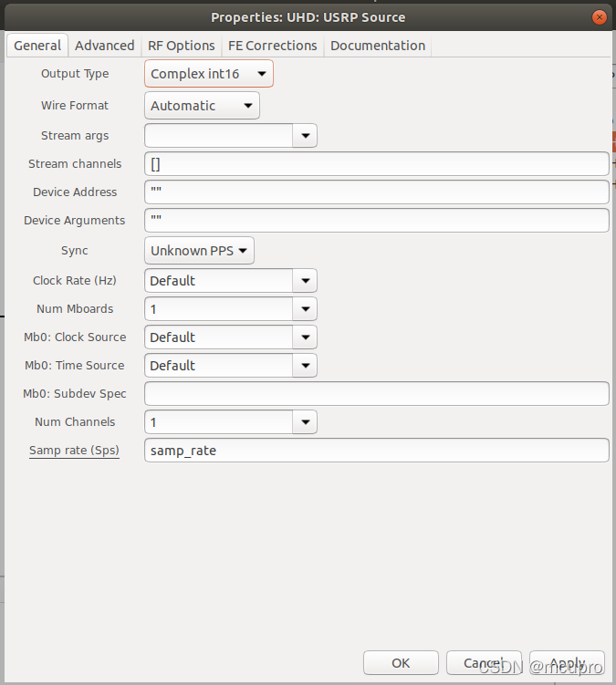Click the underlined Samp rate (Sps) label
This screenshot has height=685, width=616.
point(74,451)
